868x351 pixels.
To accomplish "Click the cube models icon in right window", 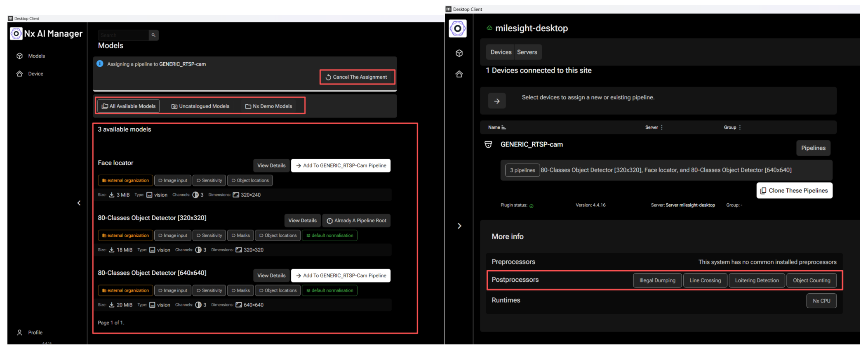I will (x=459, y=53).
